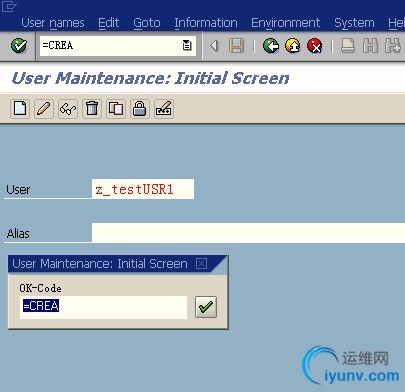
Task: Click the OK-Code field in the popup
Action: pyautogui.click(x=103, y=307)
